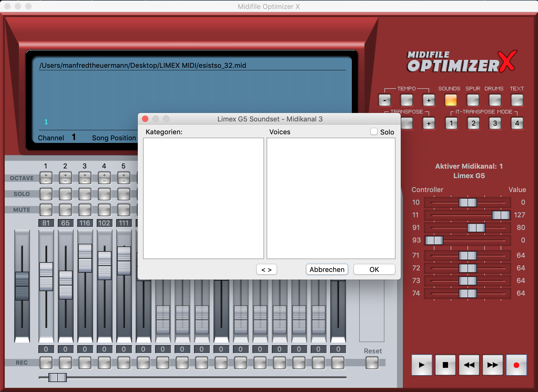538x392 pixels.
Task: Click the TEXT function button
Action: tap(517, 100)
